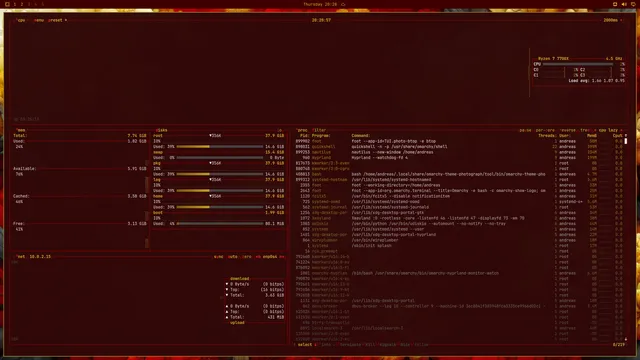Select the /sbin/init splash process row
The image size is (640, 360).
[459, 246]
